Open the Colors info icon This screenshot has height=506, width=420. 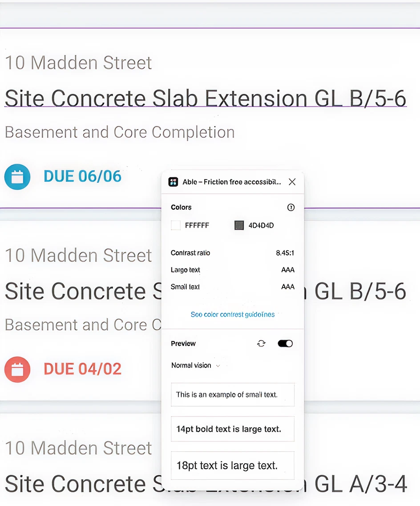[x=291, y=208]
